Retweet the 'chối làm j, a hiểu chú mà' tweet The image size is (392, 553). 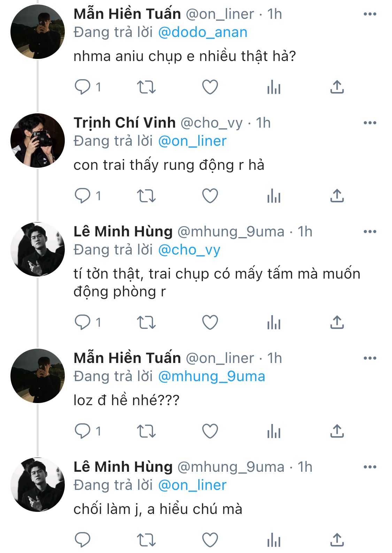click(146, 540)
